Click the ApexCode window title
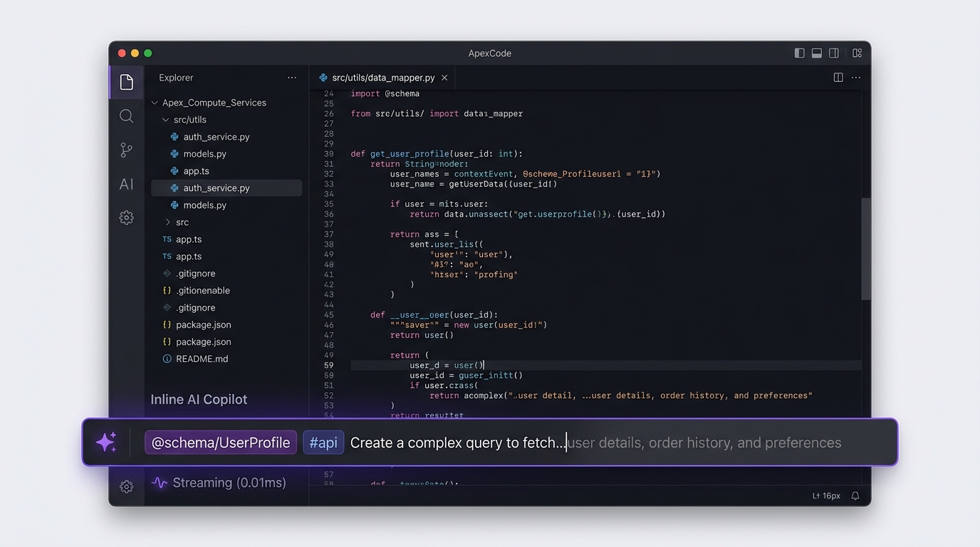Image resolution: width=980 pixels, height=547 pixels. [490, 53]
